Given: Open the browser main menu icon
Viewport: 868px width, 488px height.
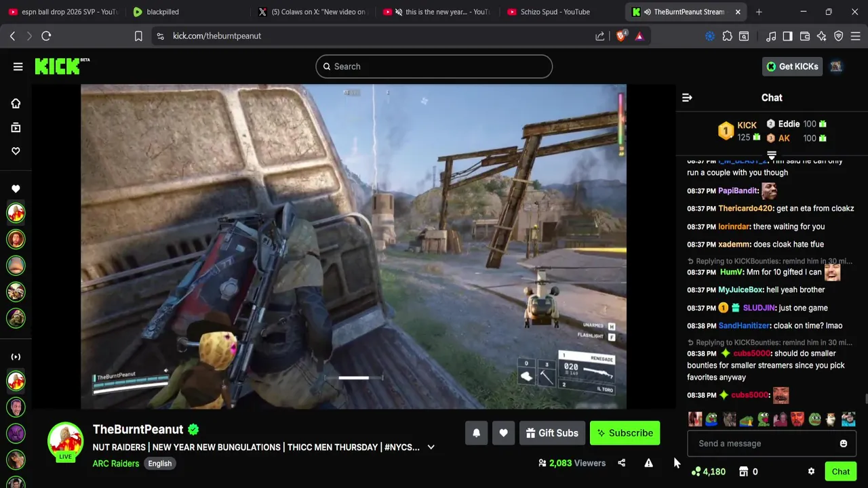Looking at the screenshot, I should [856, 36].
